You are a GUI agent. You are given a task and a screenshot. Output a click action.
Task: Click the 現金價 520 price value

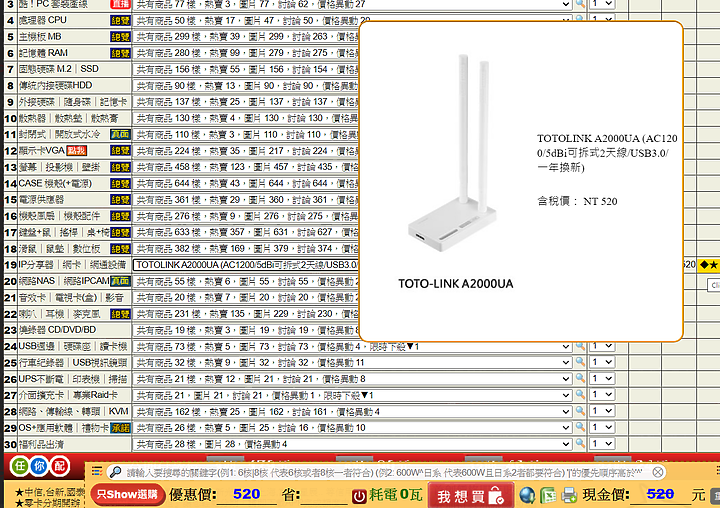(x=660, y=494)
